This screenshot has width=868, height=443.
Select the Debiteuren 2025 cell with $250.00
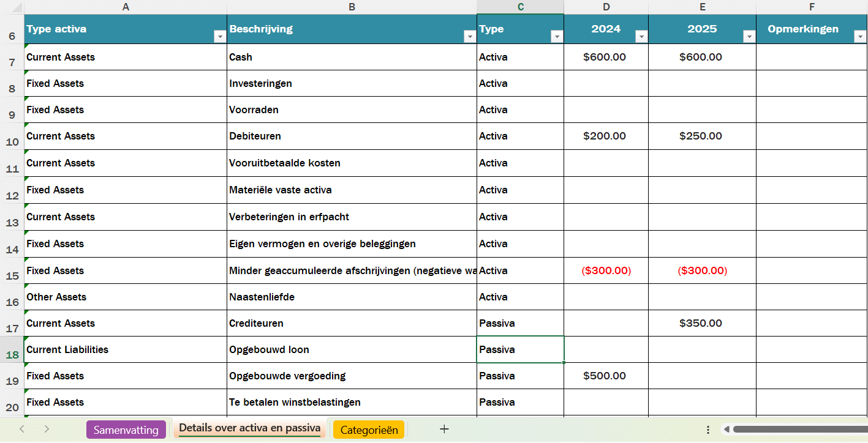tap(701, 136)
